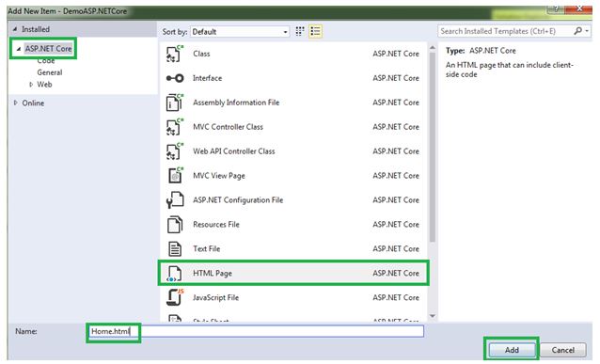The width and height of the screenshot is (600, 364).
Task: Select the HTML Page icon
Action: point(174,274)
